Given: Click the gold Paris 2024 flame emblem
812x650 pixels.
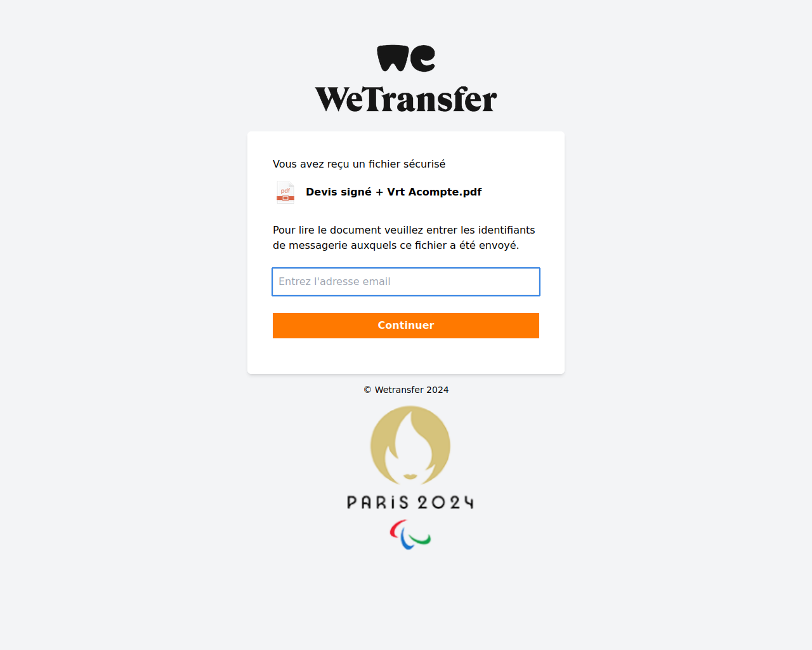Looking at the screenshot, I should [x=410, y=446].
